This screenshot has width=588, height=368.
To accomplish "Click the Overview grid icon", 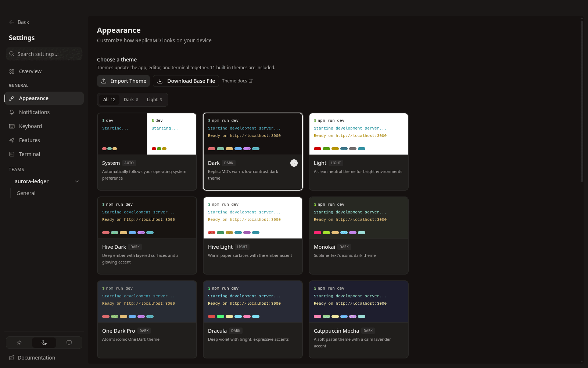I will pos(12,71).
